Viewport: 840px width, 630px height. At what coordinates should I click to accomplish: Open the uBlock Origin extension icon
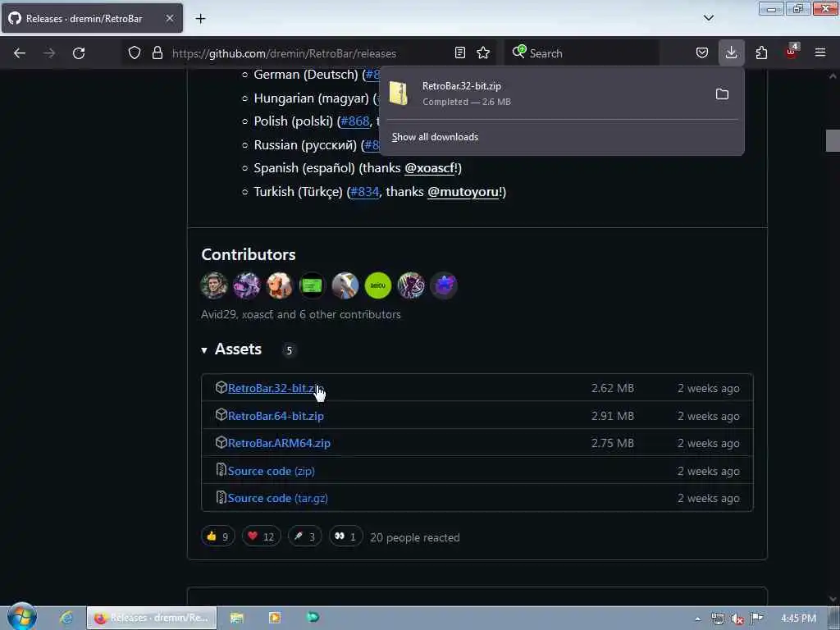point(792,52)
